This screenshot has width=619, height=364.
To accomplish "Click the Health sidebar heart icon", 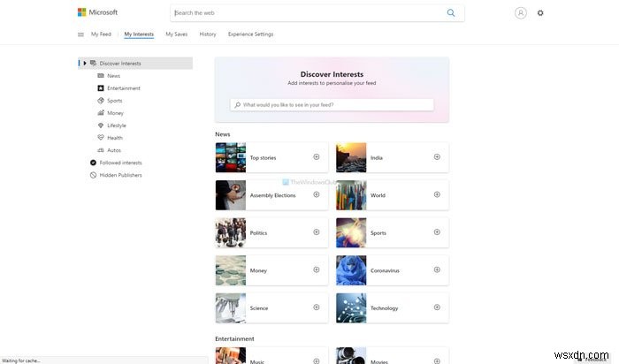I will (101, 138).
